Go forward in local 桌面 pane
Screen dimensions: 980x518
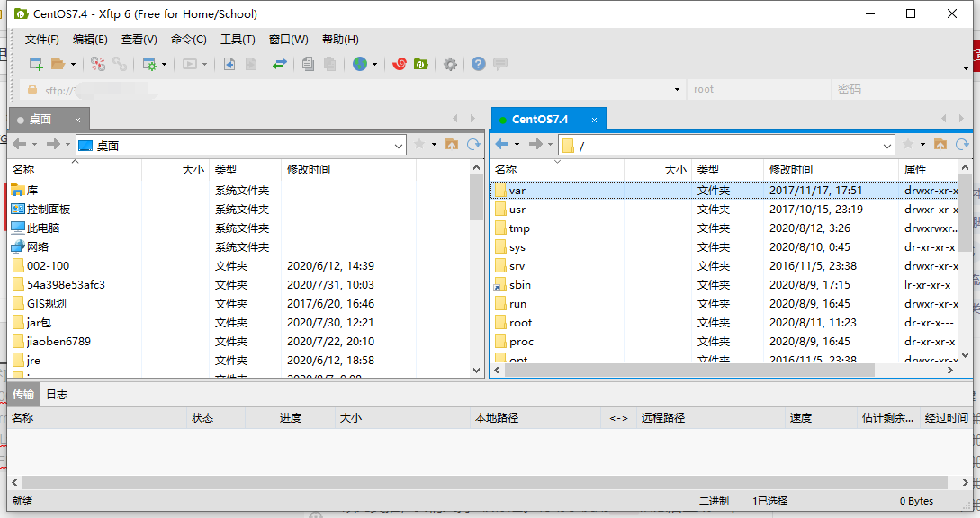53,145
